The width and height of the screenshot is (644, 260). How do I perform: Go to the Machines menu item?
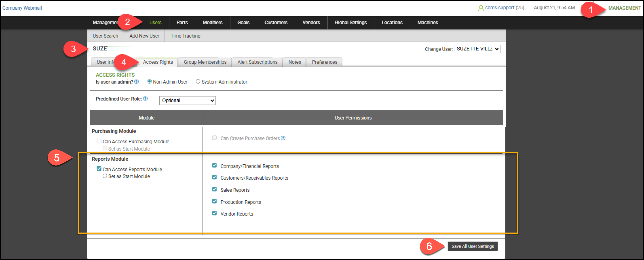pyautogui.click(x=428, y=22)
